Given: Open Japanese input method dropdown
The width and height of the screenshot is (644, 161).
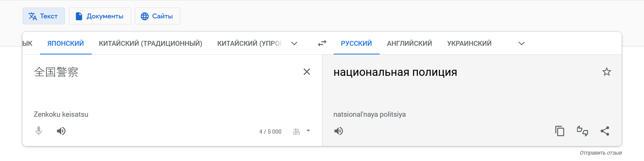Looking at the screenshot, I should pyautogui.click(x=301, y=131).
